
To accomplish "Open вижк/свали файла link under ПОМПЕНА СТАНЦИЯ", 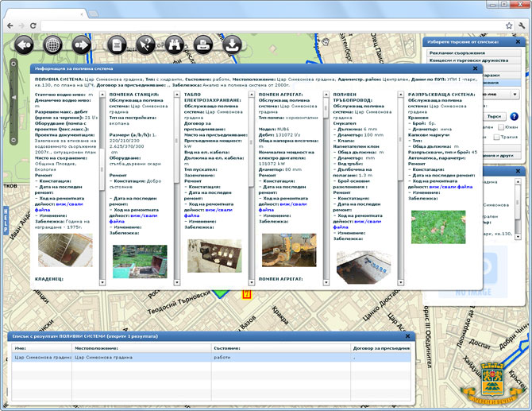I will tap(133, 219).
